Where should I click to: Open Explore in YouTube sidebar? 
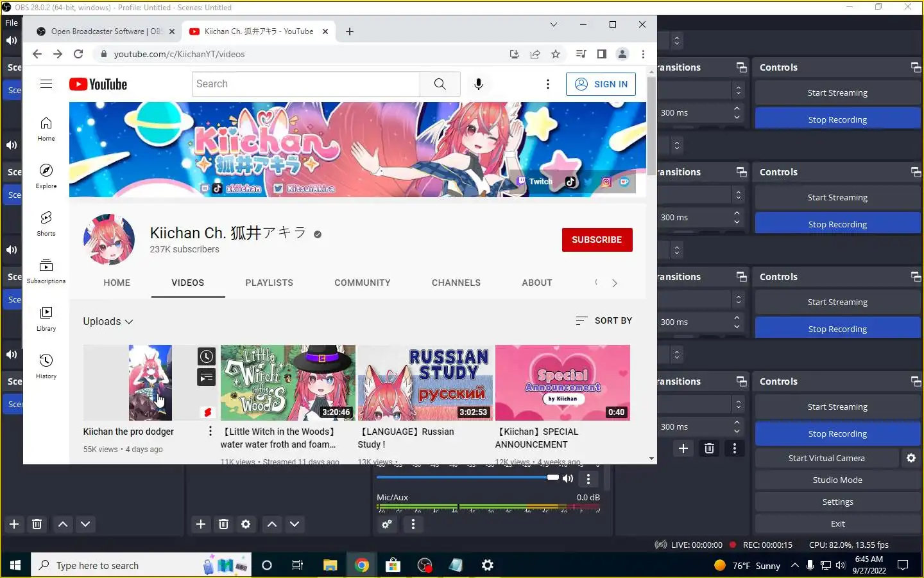click(46, 176)
